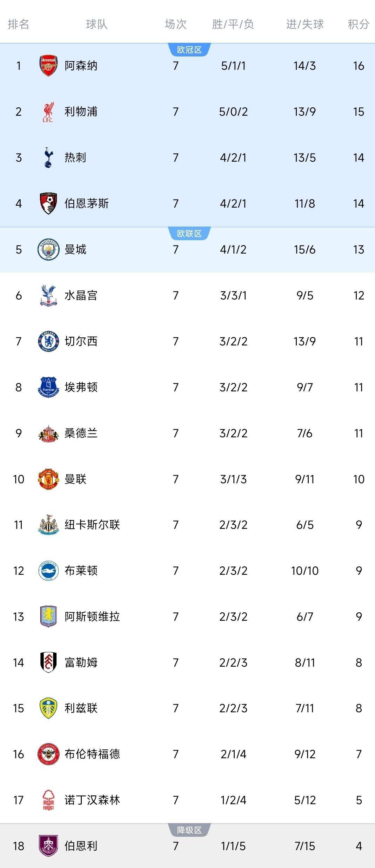Screen dimensions: 375x868
Task: Open the Manchester City crest
Action: click(48, 249)
